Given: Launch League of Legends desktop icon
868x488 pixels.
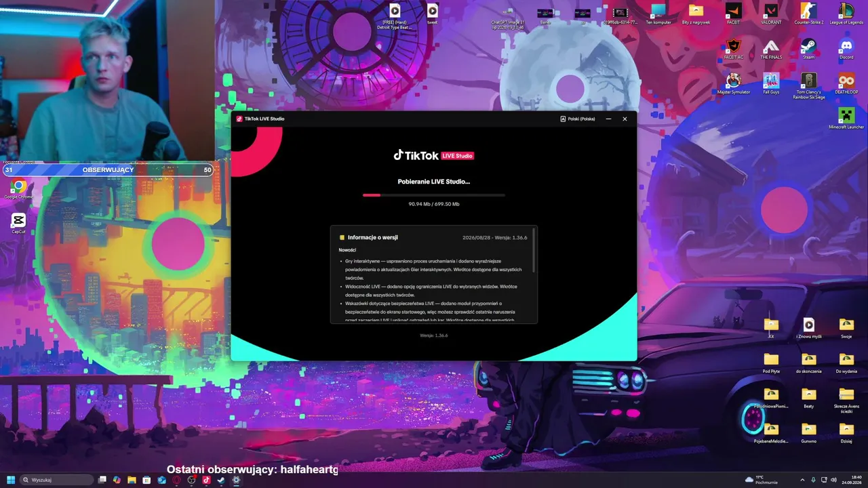Looking at the screenshot, I should pos(846,14).
